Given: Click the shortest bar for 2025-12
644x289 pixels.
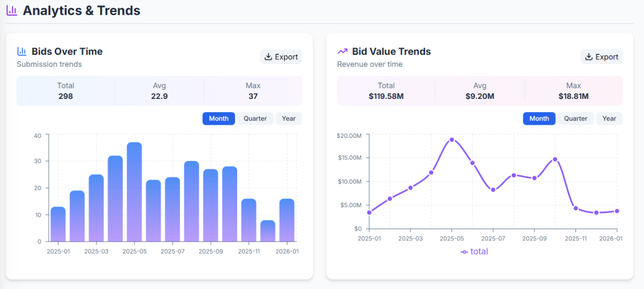Looking at the screenshot, I should point(268,231).
